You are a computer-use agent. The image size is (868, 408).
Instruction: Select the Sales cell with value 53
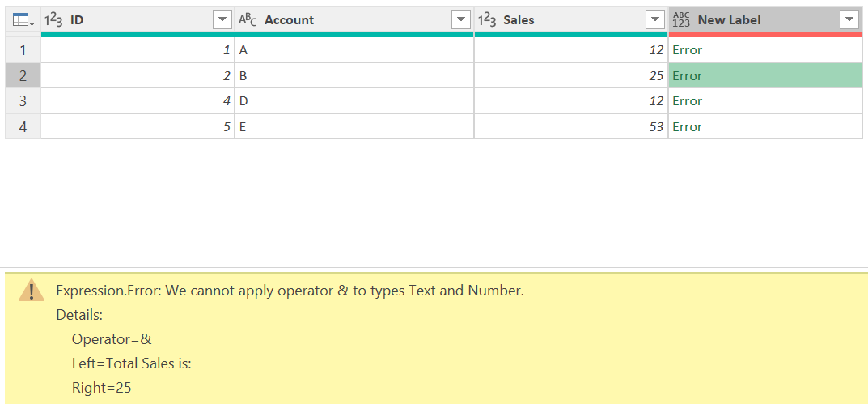pyautogui.click(x=570, y=127)
